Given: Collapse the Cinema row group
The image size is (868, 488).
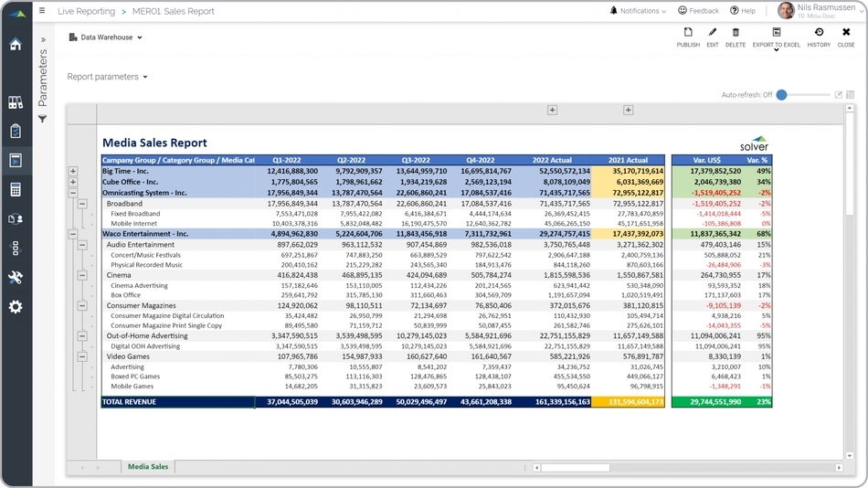Looking at the screenshot, I should [82, 275].
